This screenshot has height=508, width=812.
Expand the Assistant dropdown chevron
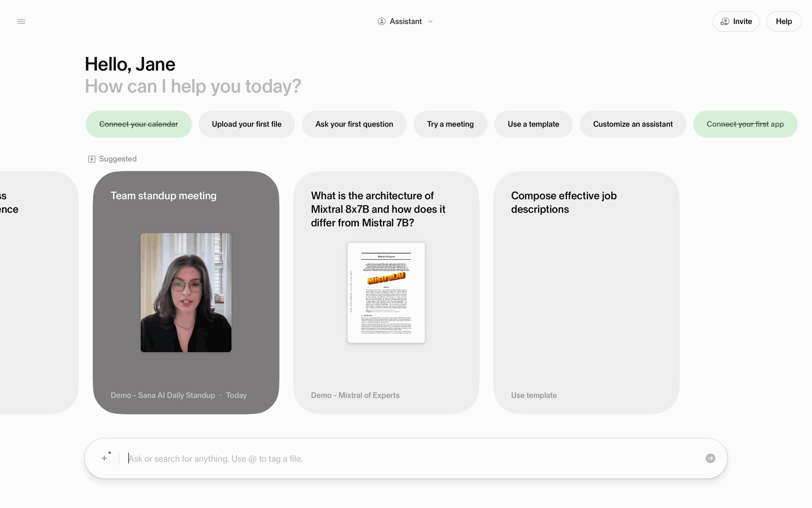(x=431, y=22)
